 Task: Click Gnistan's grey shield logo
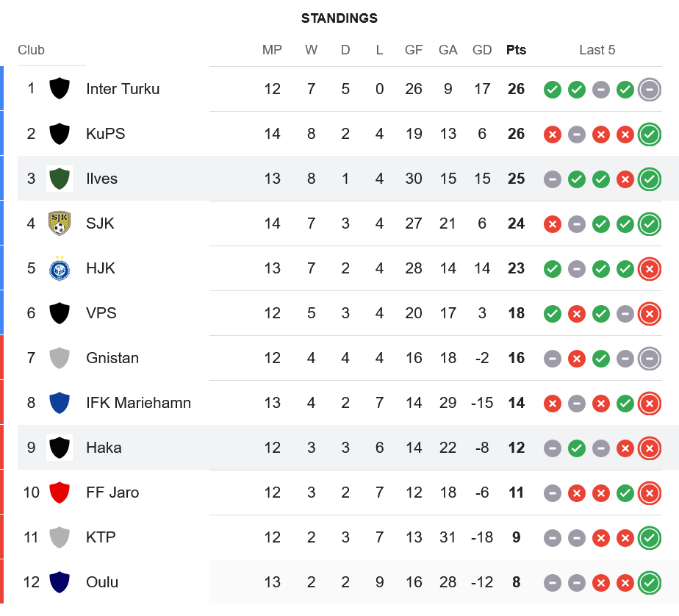(59, 358)
